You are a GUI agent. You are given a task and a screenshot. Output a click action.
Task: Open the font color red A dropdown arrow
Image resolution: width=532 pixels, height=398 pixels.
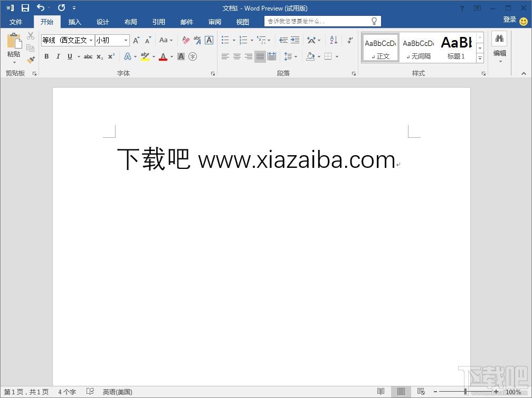(172, 56)
